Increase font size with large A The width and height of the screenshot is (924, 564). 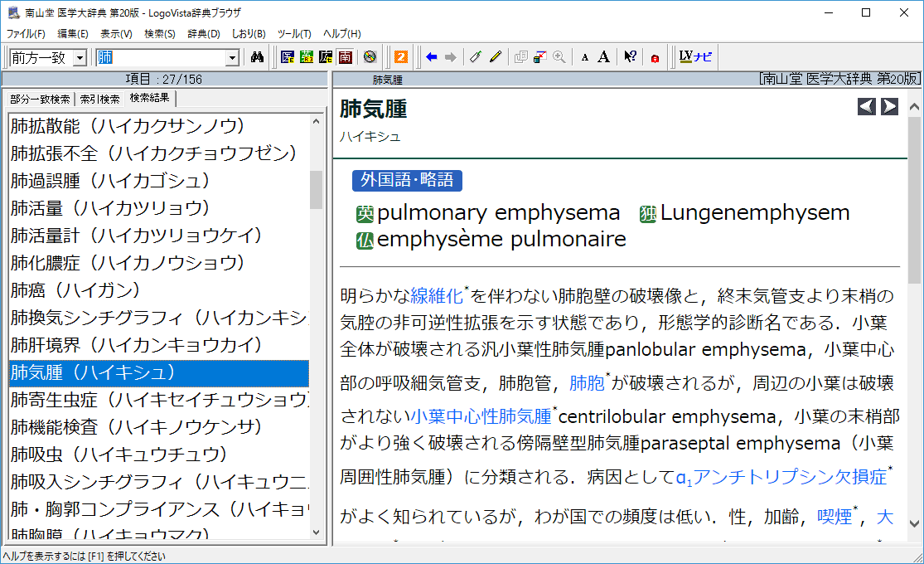(x=603, y=57)
